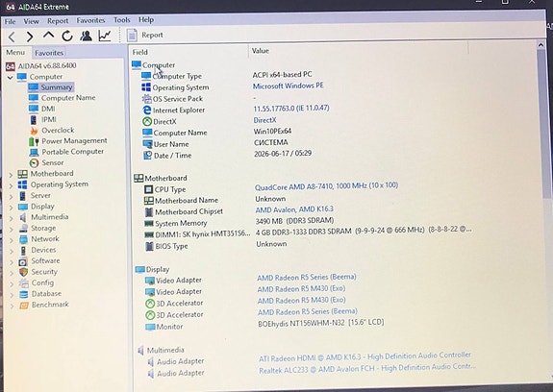Expand the Devices tree node
Image resolution: width=553 pixels, height=392 pixels.
pyautogui.click(x=12, y=251)
